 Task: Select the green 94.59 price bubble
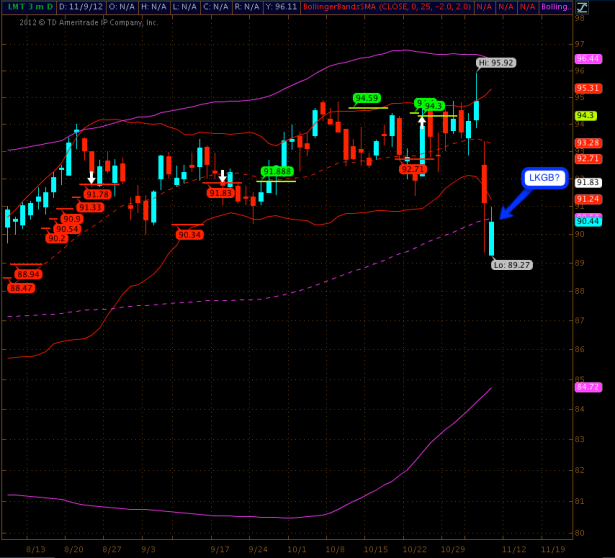367,98
